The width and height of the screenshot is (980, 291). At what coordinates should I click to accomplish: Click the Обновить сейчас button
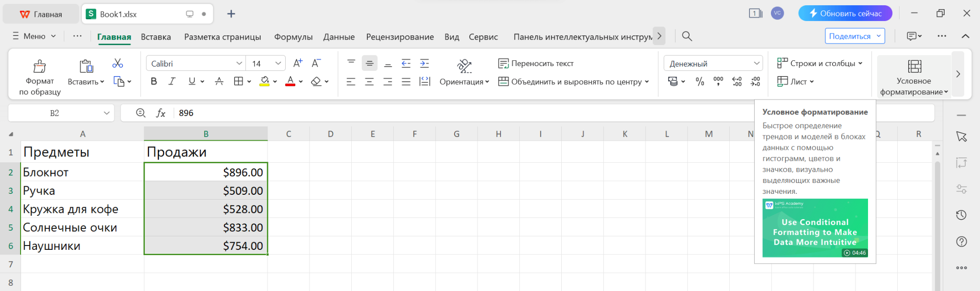point(845,13)
